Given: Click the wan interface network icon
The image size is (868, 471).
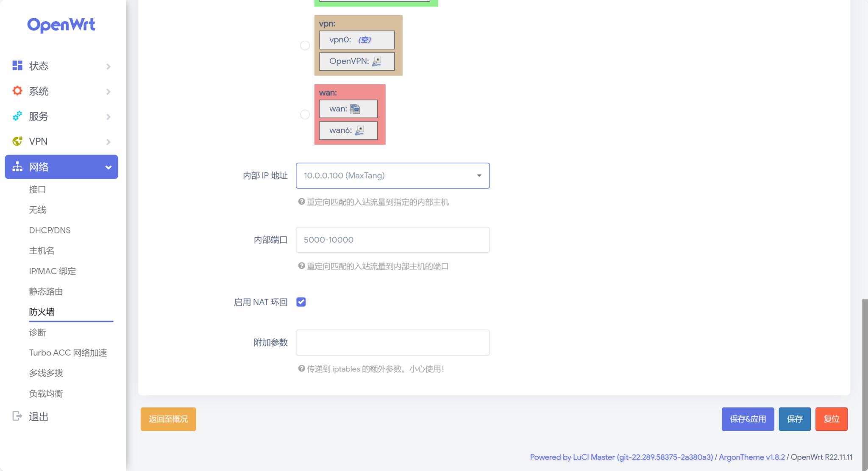Looking at the screenshot, I should (355, 109).
